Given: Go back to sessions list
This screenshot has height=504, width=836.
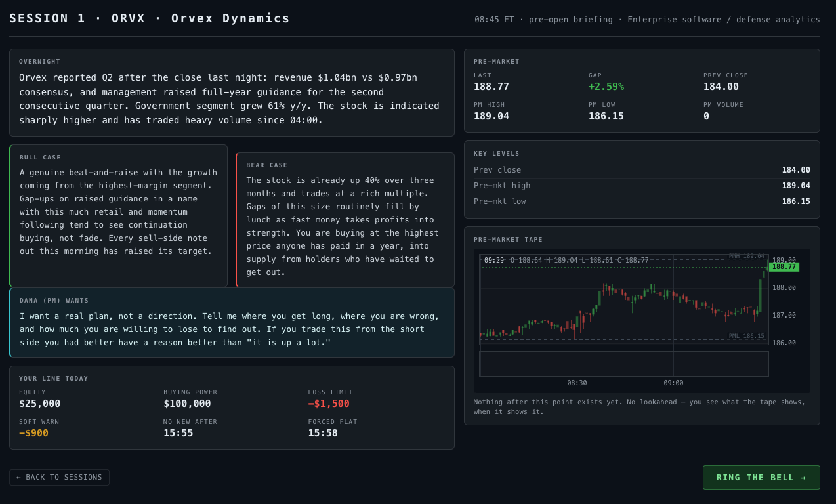Looking at the screenshot, I should [x=59, y=477].
